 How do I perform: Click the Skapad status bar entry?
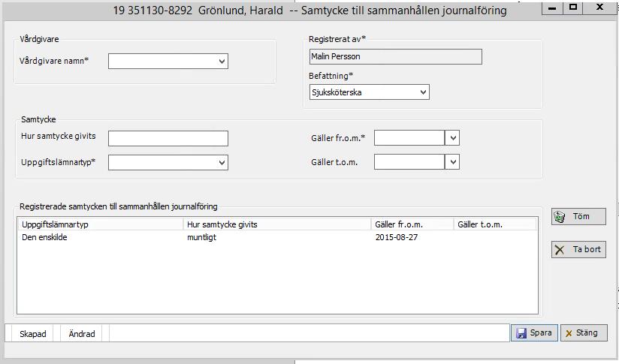tap(33, 334)
